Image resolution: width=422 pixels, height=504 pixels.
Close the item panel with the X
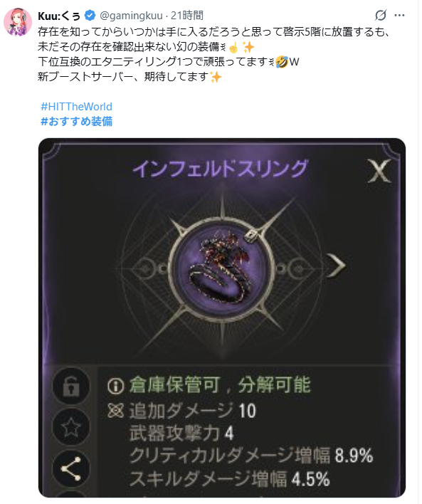pyautogui.click(x=379, y=170)
